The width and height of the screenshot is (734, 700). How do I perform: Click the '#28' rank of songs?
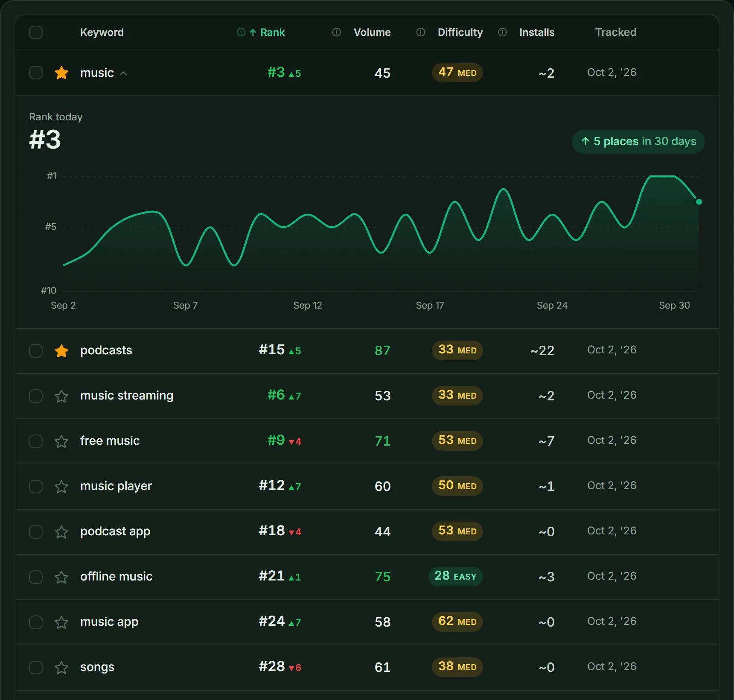coord(271,667)
